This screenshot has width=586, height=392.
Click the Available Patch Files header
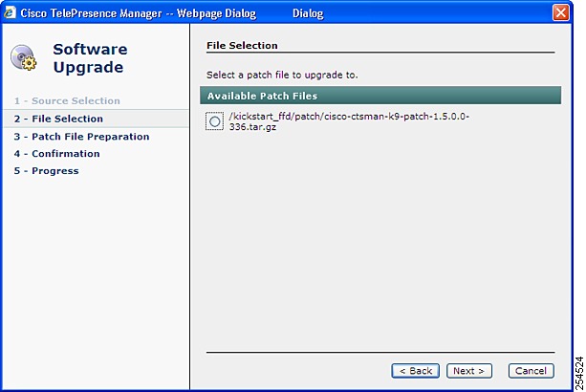click(380, 96)
